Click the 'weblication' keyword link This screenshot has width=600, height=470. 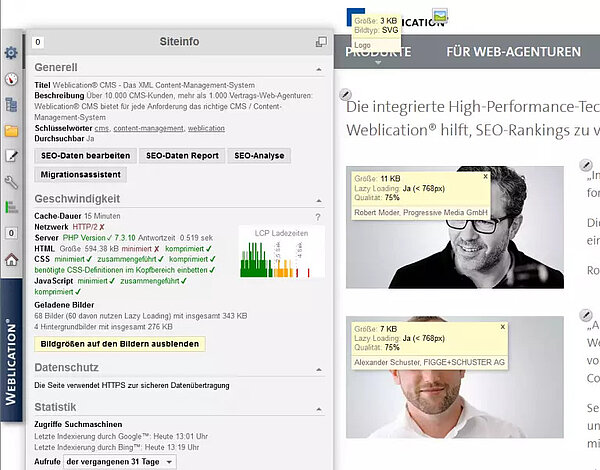click(x=206, y=129)
